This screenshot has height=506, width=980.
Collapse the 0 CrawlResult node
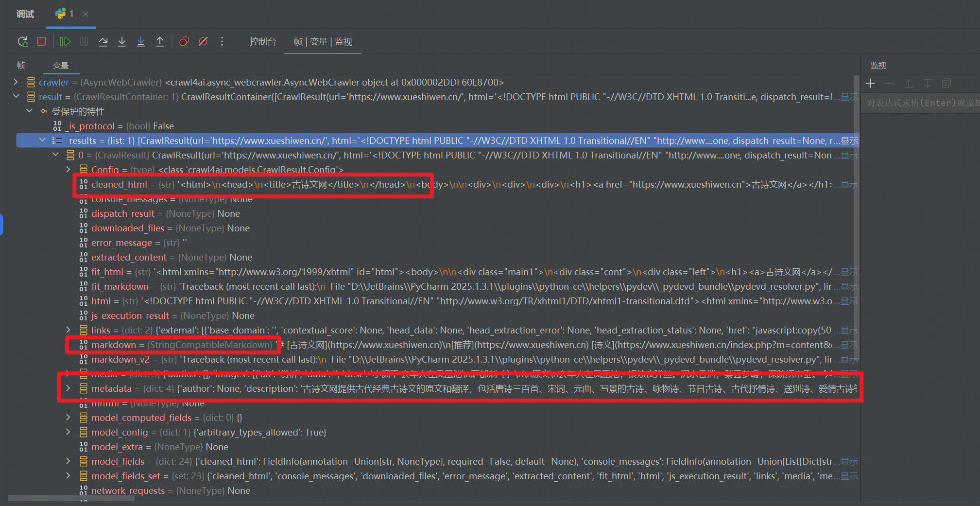tap(56, 155)
